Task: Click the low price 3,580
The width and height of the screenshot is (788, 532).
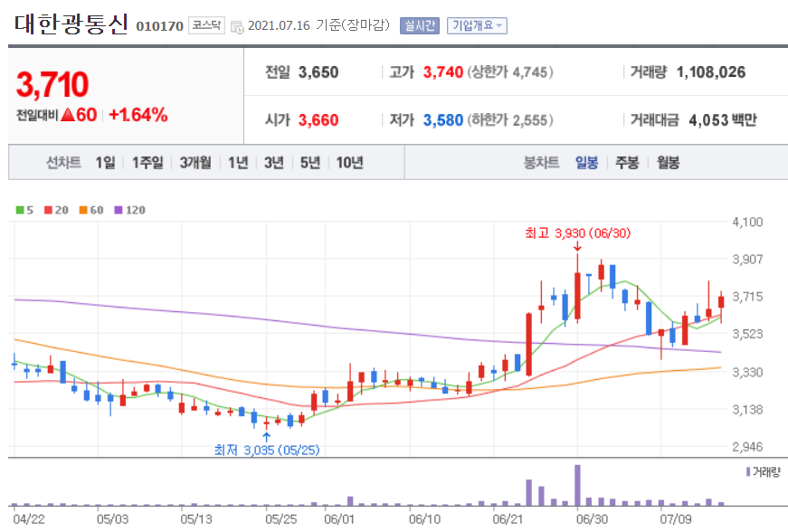Action: click(442, 120)
